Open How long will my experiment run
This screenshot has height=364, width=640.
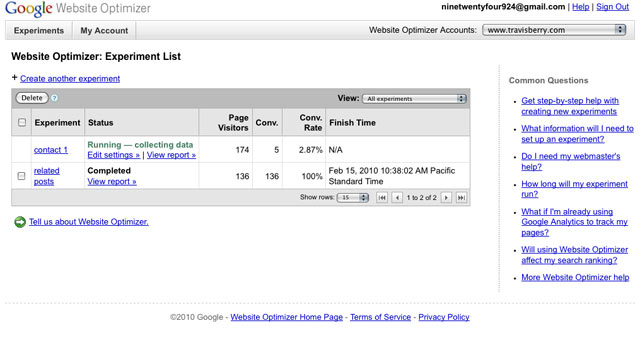pos(574,189)
